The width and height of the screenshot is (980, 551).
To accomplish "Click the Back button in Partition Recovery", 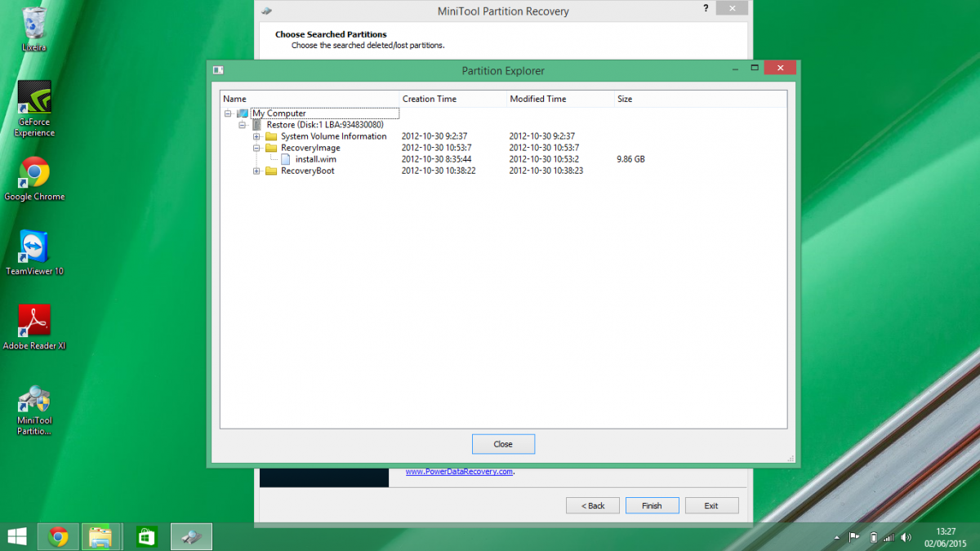I will click(593, 505).
